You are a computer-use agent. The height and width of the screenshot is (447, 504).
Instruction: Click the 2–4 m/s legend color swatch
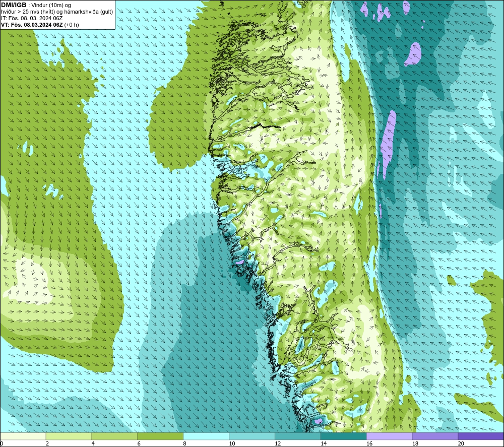point(69,436)
